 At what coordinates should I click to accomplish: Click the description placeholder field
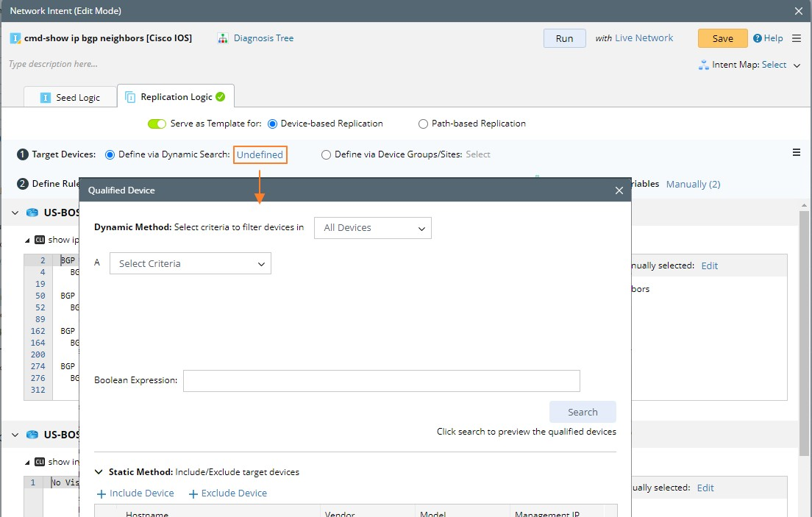pos(54,64)
